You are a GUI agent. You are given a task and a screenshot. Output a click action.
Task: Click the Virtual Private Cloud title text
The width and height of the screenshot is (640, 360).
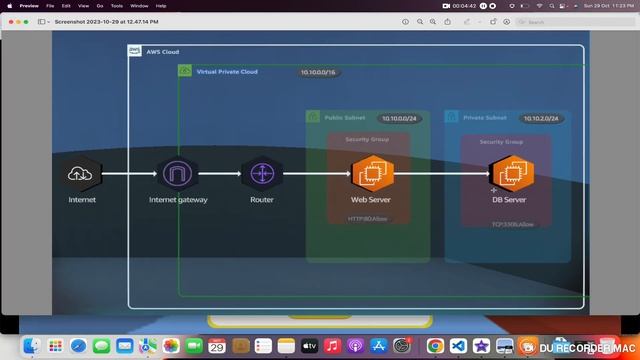[227, 72]
